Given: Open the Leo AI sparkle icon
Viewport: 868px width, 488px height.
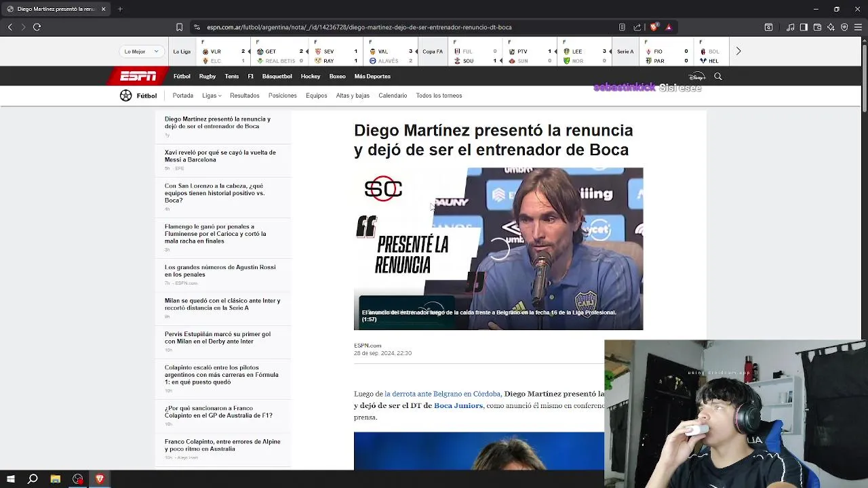Looking at the screenshot, I should (831, 27).
